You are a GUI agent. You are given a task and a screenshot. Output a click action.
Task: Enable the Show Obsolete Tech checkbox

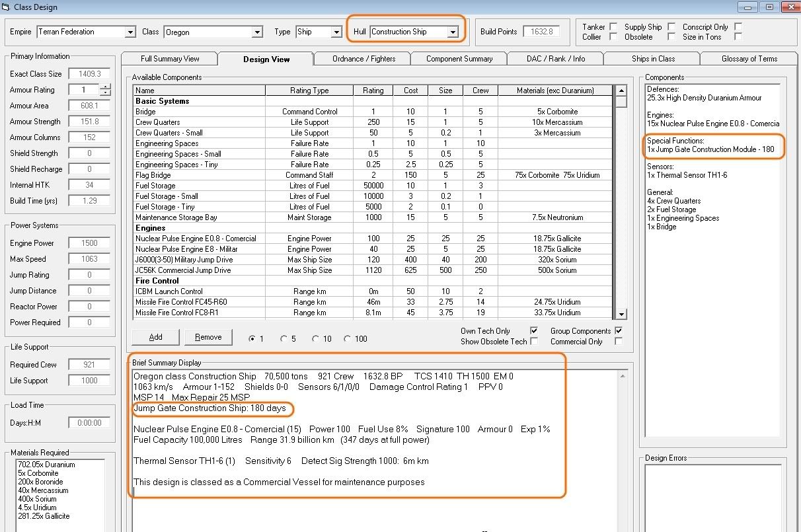click(x=534, y=341)
